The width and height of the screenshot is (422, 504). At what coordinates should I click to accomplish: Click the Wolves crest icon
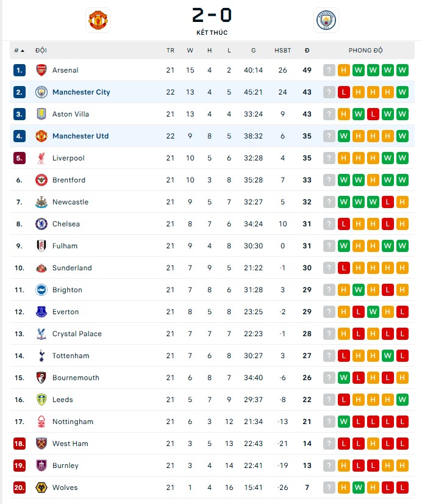41,488
